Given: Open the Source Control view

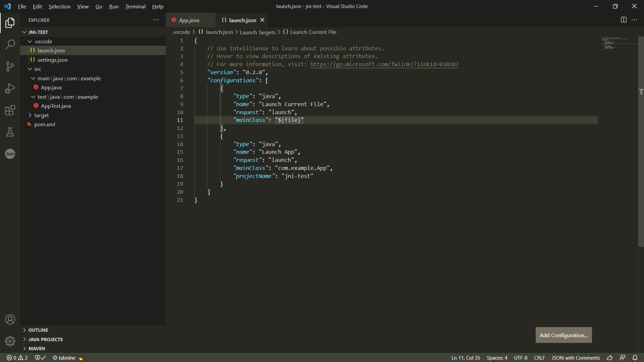Looking at the screenshot, I should pos(10,66).
